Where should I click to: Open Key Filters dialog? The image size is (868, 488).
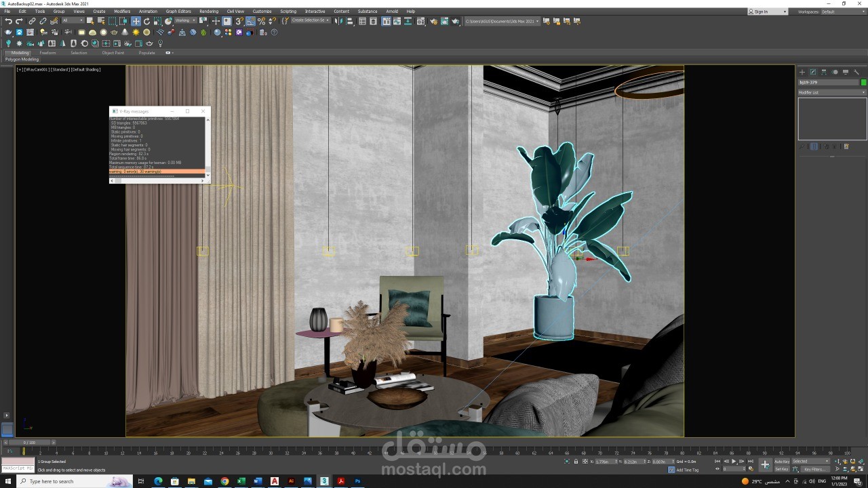coord(814,469)
